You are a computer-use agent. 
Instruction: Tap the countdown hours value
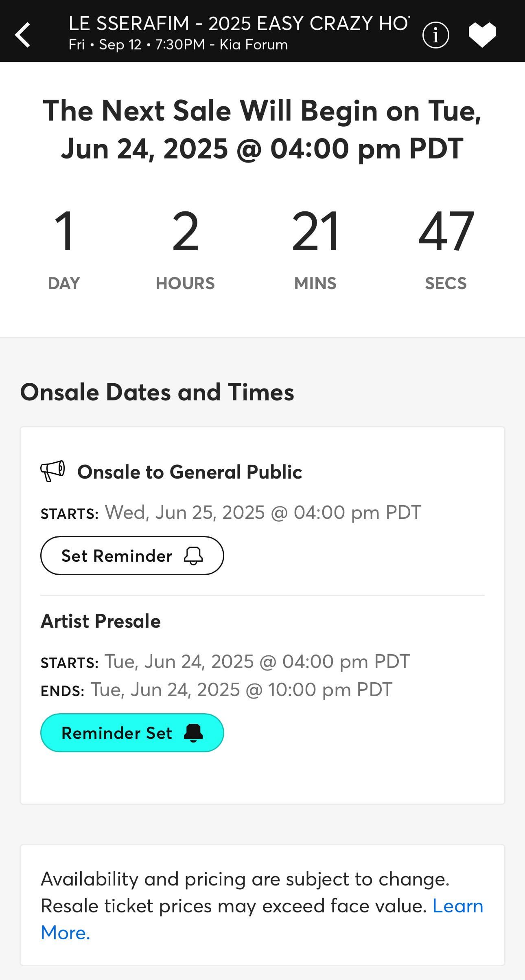point(185,231)
